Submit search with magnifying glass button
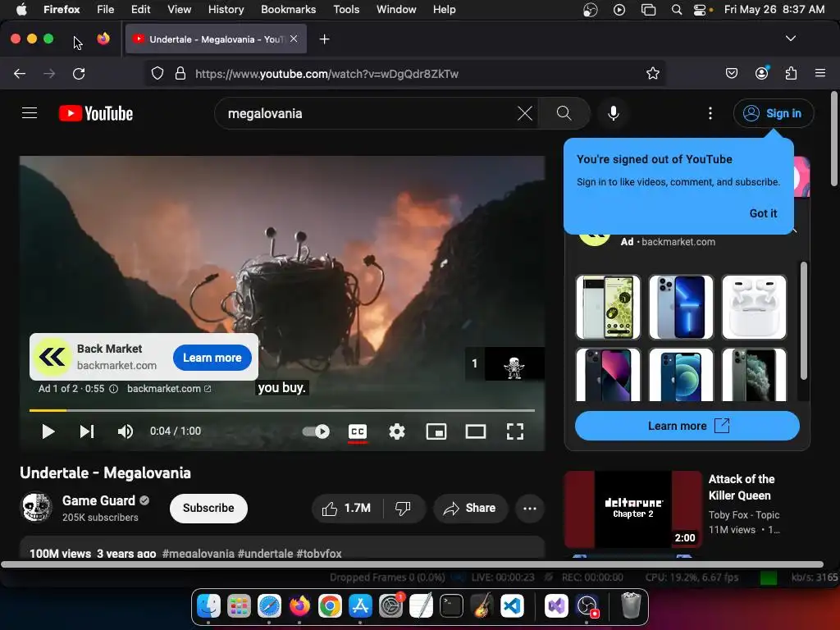This screenshot has height=630, width=840. [x=564, y=113]
